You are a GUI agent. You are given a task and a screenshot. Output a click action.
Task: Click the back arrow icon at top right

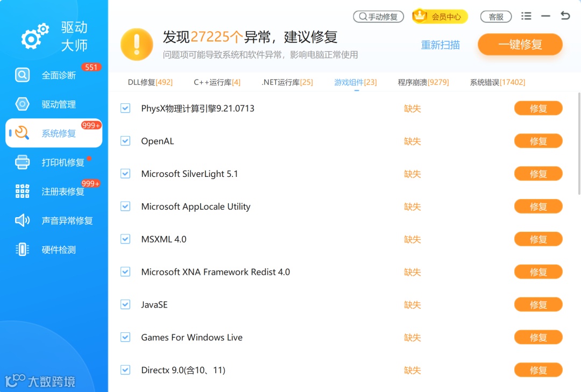point(565,16)
